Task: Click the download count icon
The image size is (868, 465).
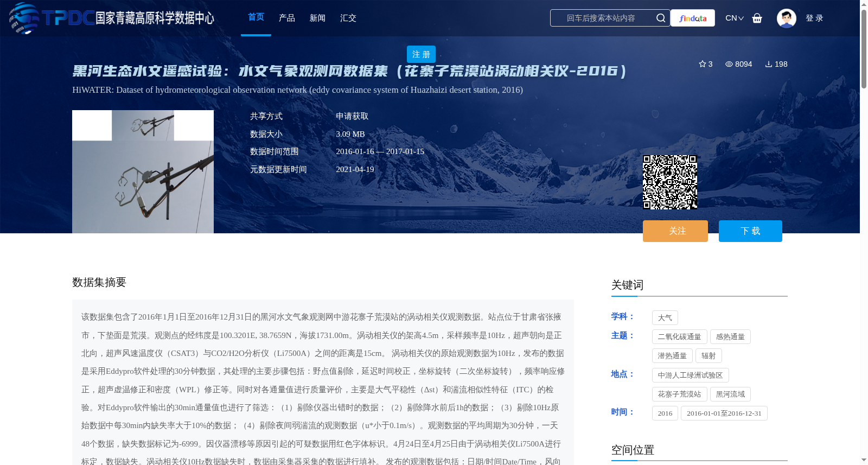Action: pyautogui.click(x=769, y=64)
